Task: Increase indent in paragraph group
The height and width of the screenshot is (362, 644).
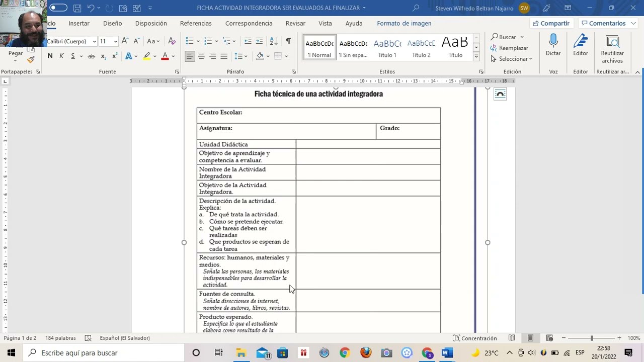Action: tap(259, 41)
